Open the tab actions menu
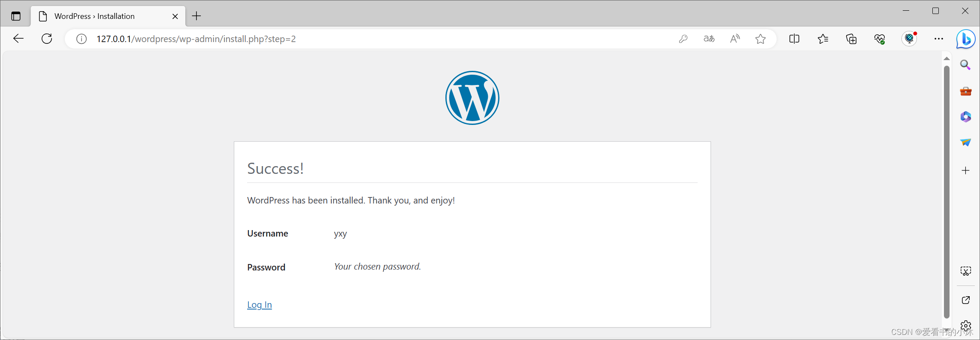The image size is (980, 340). point(16,16)
